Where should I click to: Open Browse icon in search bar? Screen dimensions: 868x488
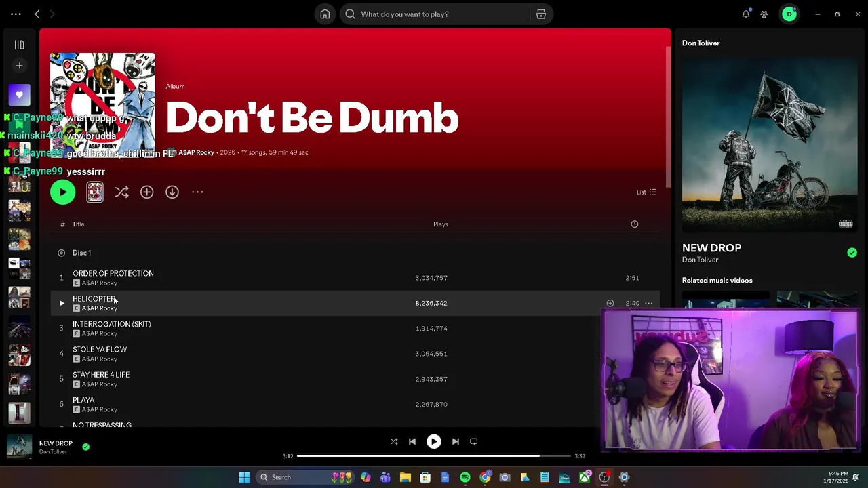[541, 14]
